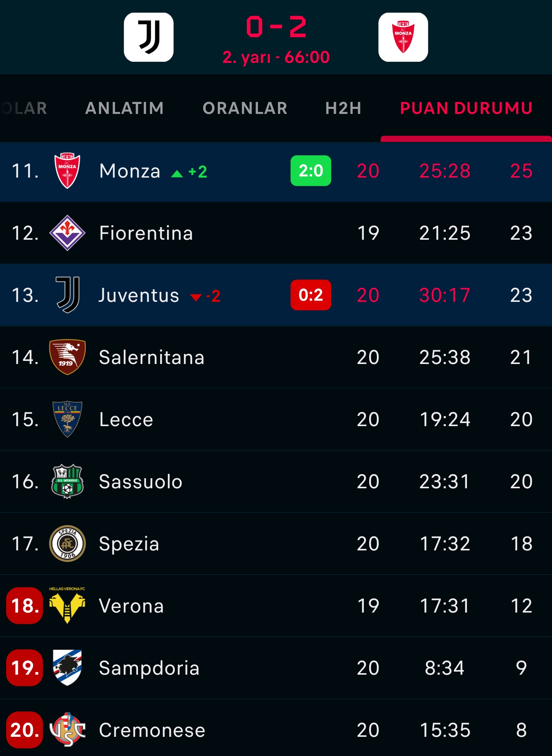Tap the green 2:0 live score badge
Image resolution: width=552 pixels, height=756 pixels.
tap(311, 171)
